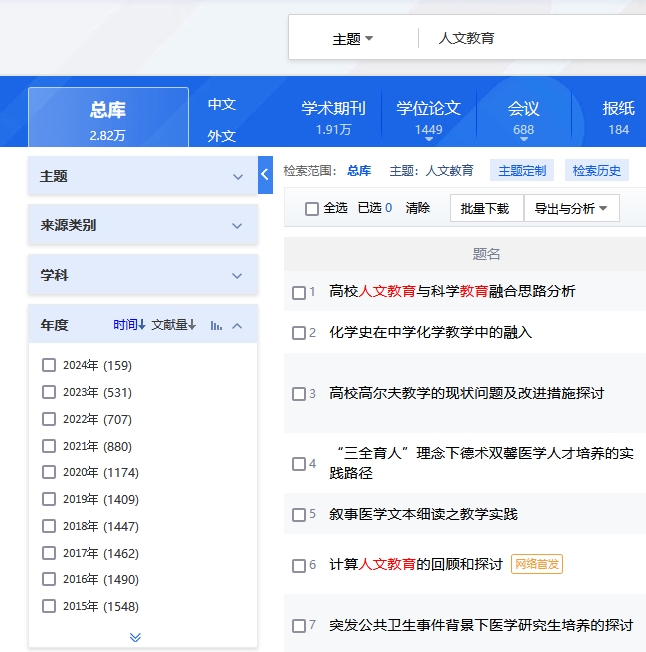Open article 化学史在中学化学教学中的融入
Image resolution: width=646 pixels, height=652 pixels.
pos(431,332)
